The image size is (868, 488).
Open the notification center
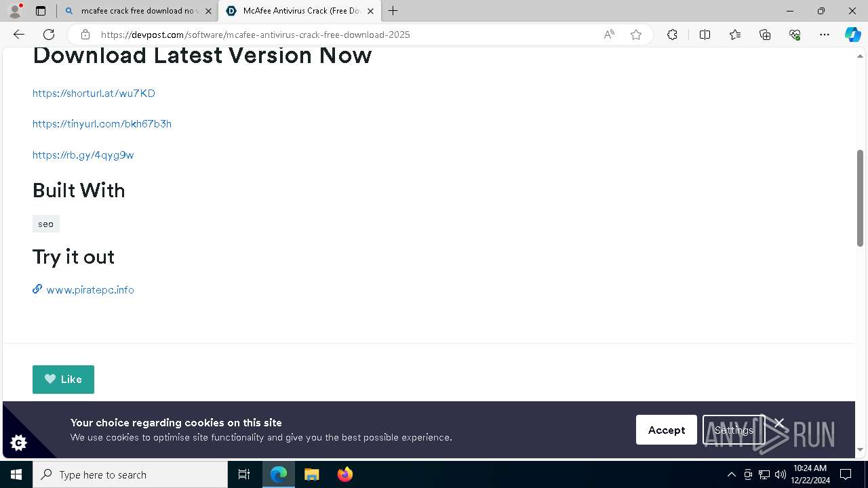(846, 474)
